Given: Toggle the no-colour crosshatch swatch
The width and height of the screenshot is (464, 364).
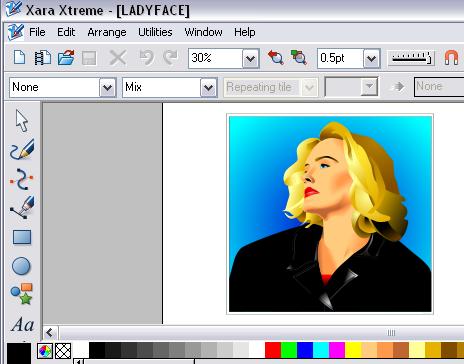Looking at the screenshot, I should point(63,351).
